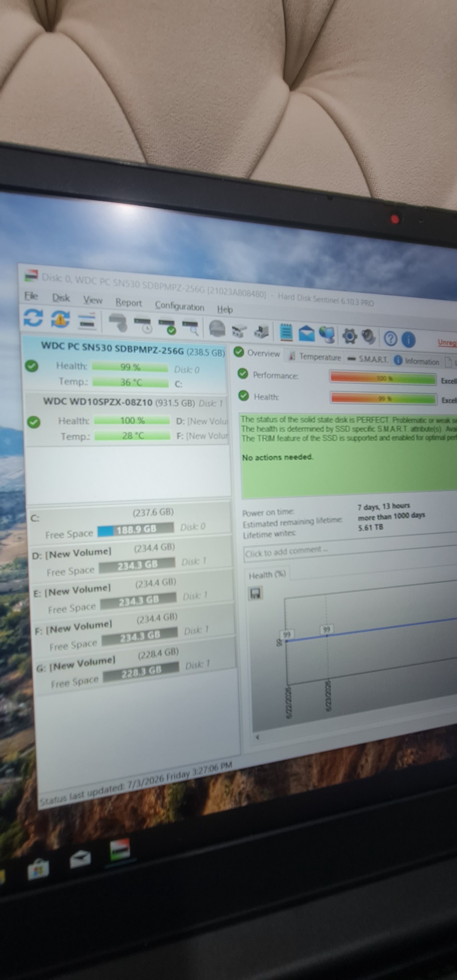Viewport: 457px width, 980px height.
Task: Click the '5.61 TB' lifetime writes value
Action: pos(371,528)
